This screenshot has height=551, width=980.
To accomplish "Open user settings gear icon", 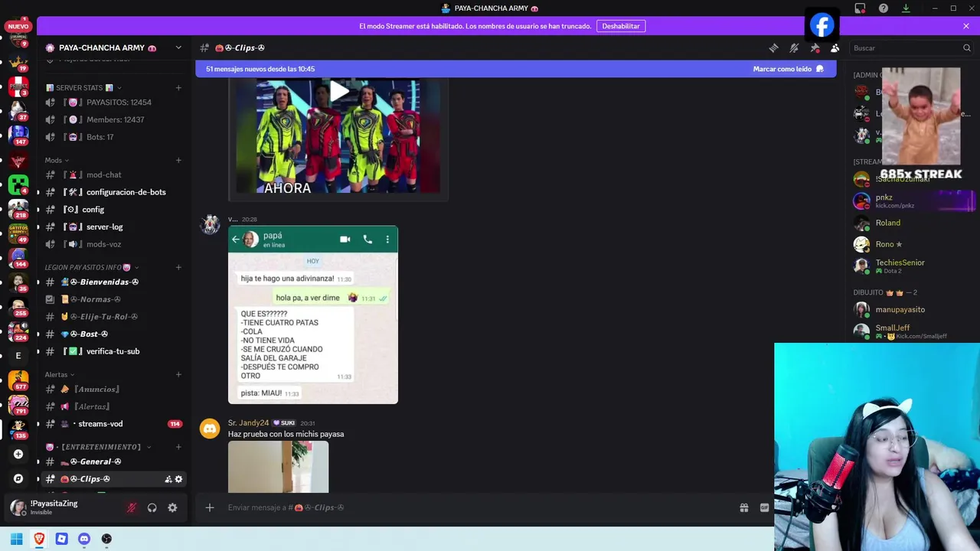I will coord(172,507).
